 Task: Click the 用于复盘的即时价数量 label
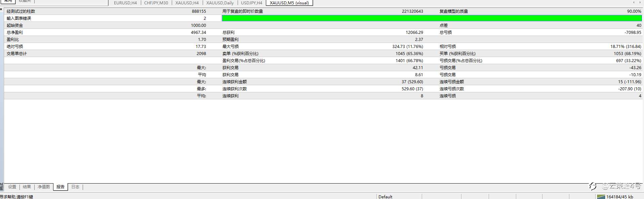[x=243, y=11]
